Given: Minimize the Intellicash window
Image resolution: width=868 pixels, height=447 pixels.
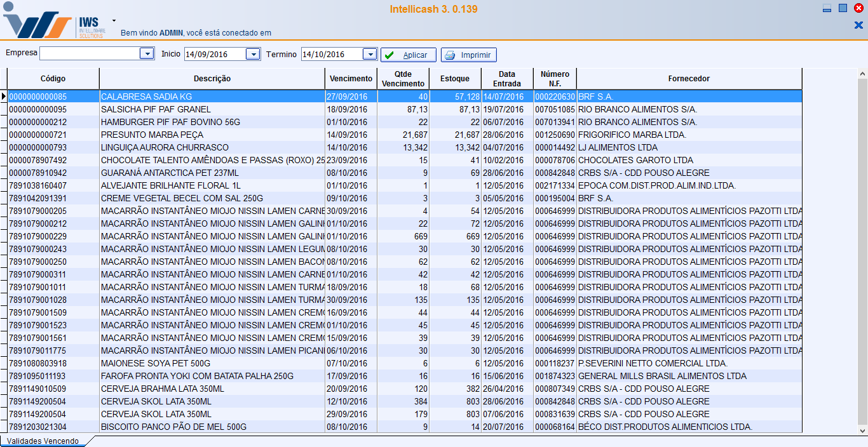Looking at the screenshot, I should [x=827, y=9].
